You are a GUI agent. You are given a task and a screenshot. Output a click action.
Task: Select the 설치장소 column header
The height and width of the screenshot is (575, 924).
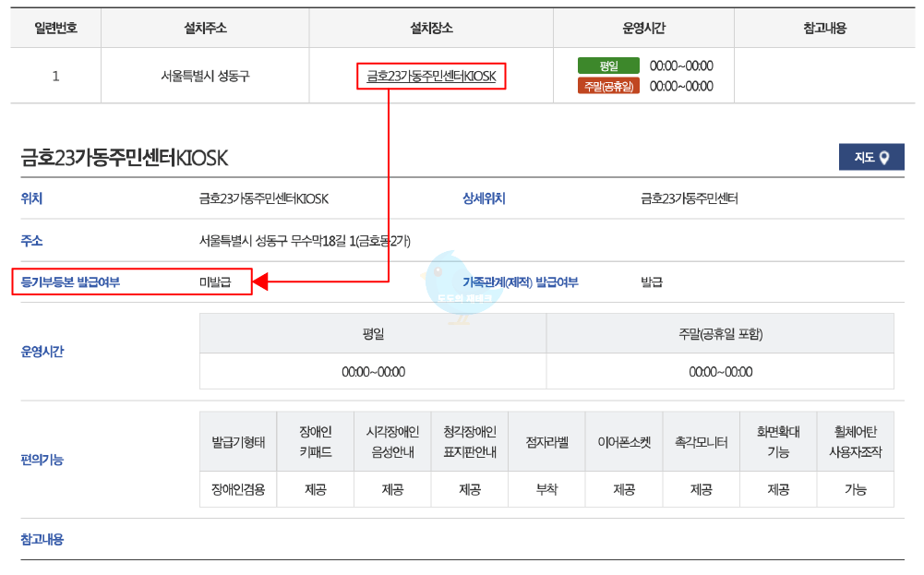point(429,28)
